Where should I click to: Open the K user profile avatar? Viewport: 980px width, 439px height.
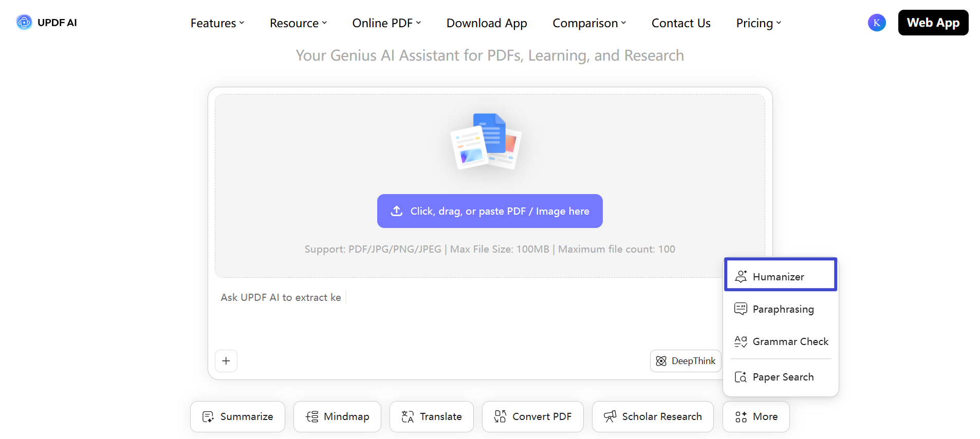coord(877,23)
